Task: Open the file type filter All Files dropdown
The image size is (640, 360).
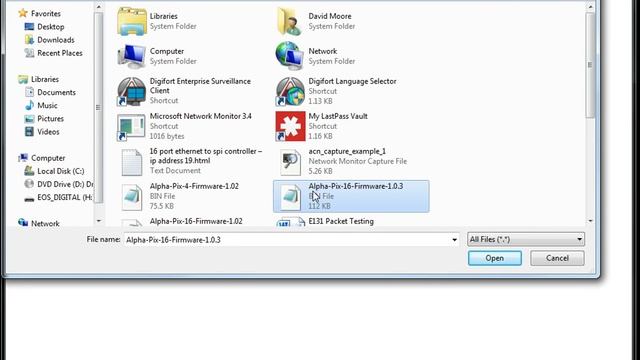Action: tap(526, 239)
